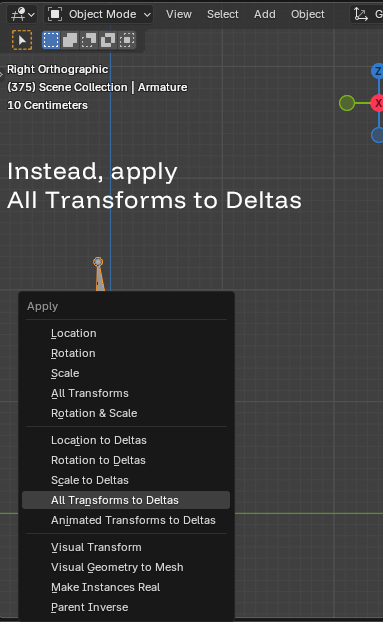
Task: Open the View menu
Action: 179,14
